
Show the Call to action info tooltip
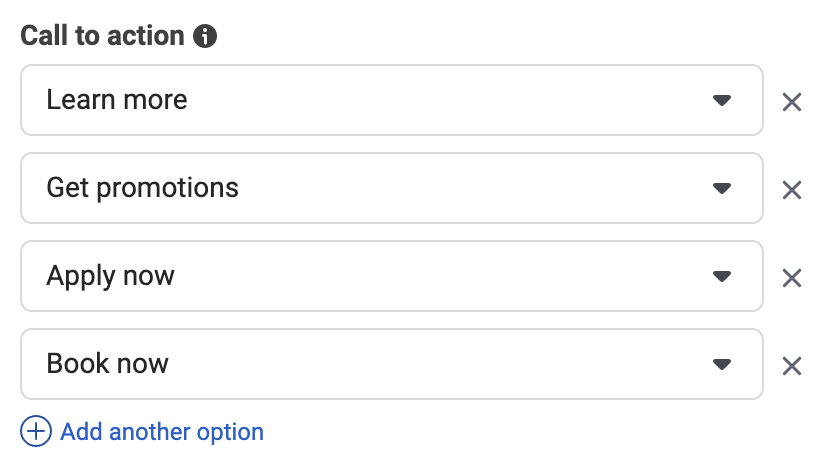click(205, 36)
